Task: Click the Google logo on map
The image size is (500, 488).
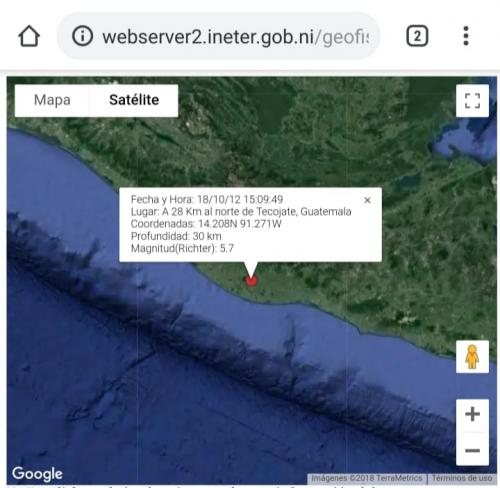Action: [37, 474]
